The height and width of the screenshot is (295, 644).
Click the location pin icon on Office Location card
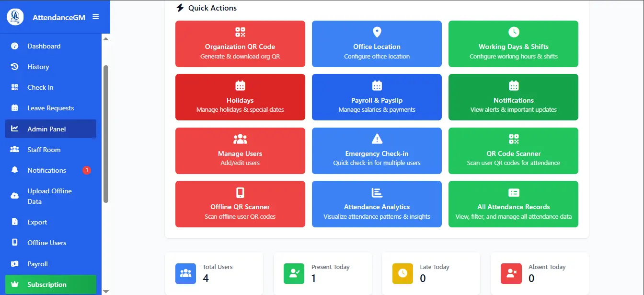[x=377, y=32]
